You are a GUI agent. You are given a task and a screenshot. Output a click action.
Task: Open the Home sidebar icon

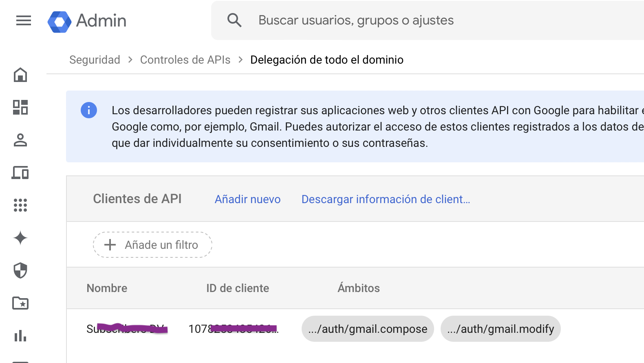(20, 75)
